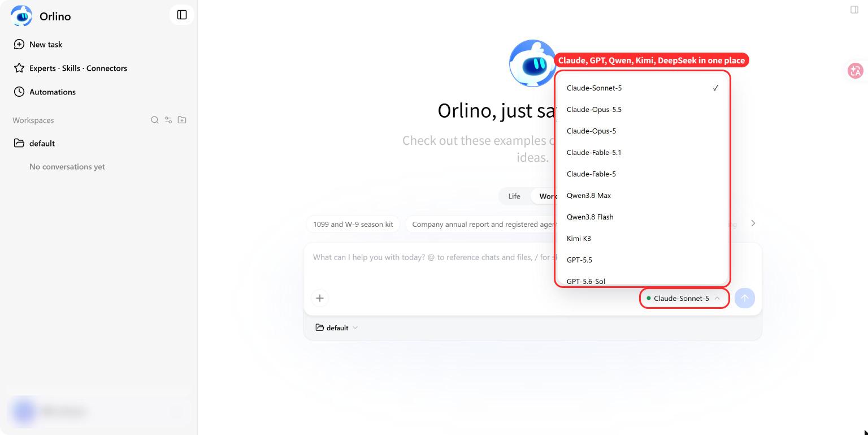Toggle the Claude-Sonnet-5 model selector

(x=684, y=298)
